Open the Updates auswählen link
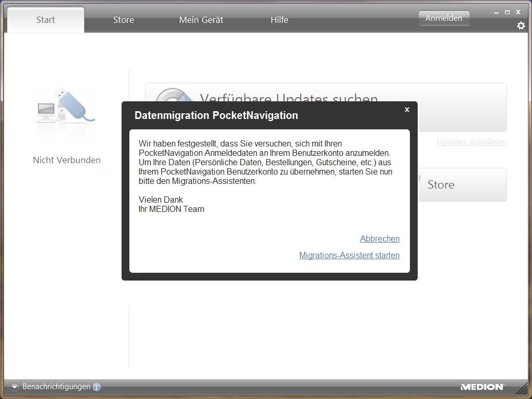 click(471, 142)
